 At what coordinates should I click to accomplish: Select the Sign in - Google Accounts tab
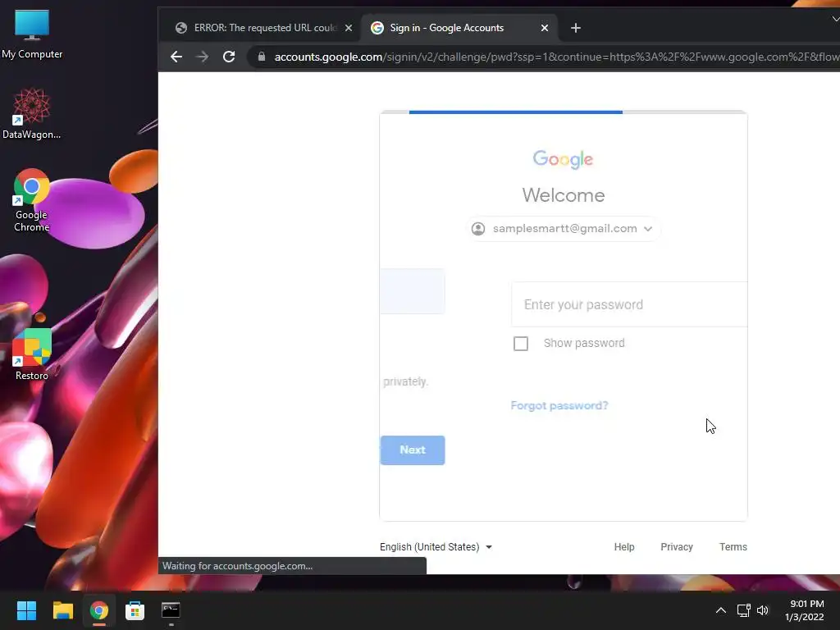[x=459, y=28]
